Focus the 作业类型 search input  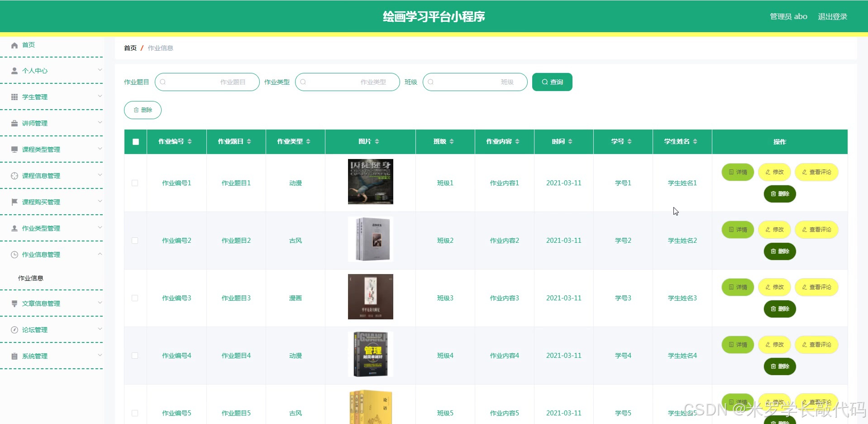click(x=348, y=82)
